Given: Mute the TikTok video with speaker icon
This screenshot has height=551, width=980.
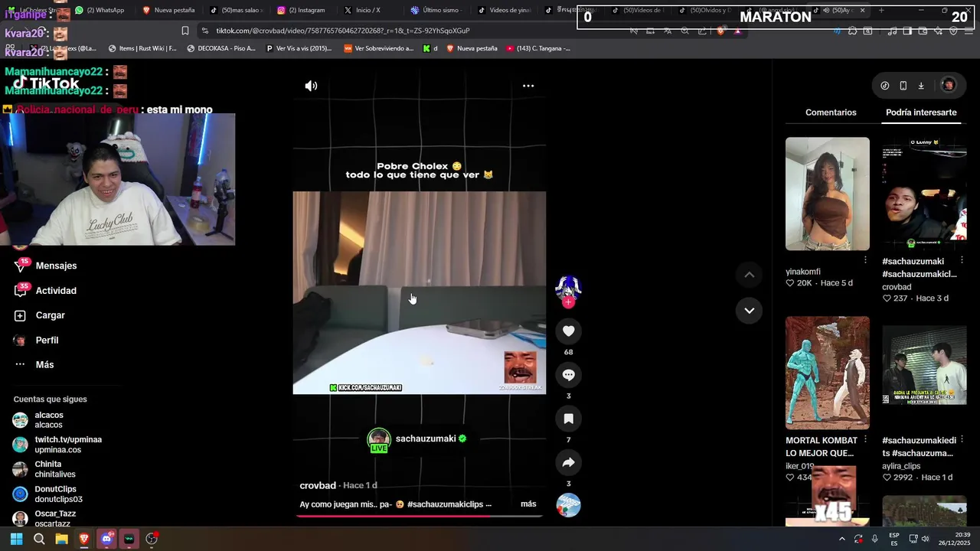Looking at the screenshot, I should coord(311,86).
